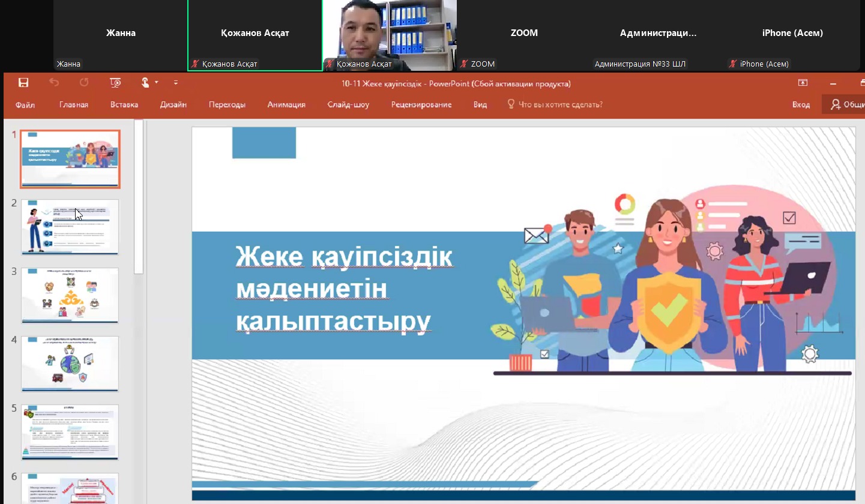Viewport: 865px width, 504px height.
Task: Click the Save icon in quick access toolbar
Action: (23, 83)
